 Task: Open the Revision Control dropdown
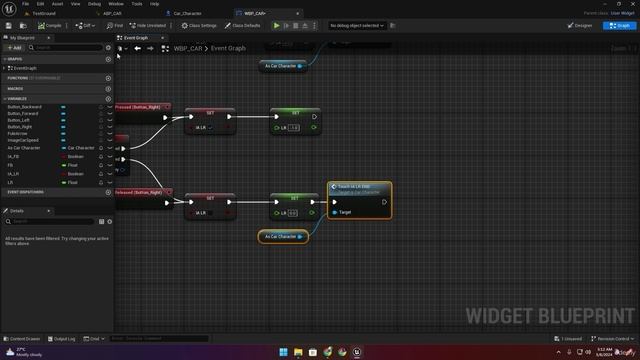[612, 339]
